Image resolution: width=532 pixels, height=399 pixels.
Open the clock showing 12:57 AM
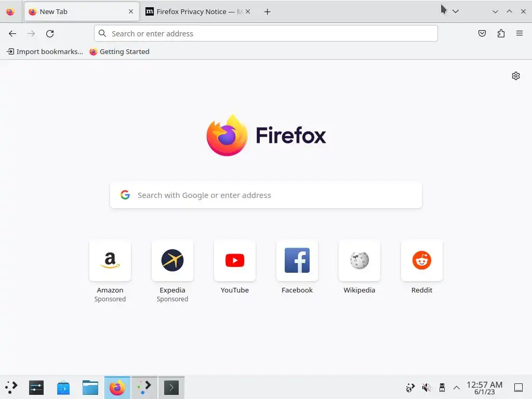point(484,388)
